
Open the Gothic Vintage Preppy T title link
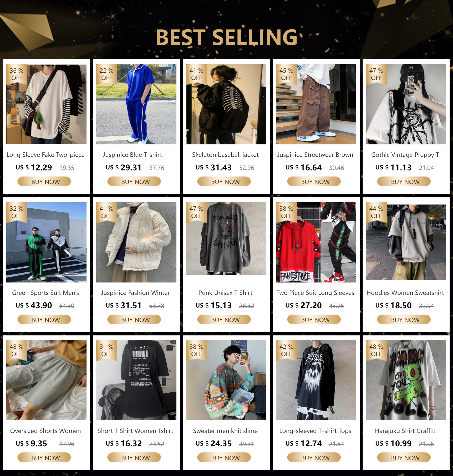click(405, 155)
